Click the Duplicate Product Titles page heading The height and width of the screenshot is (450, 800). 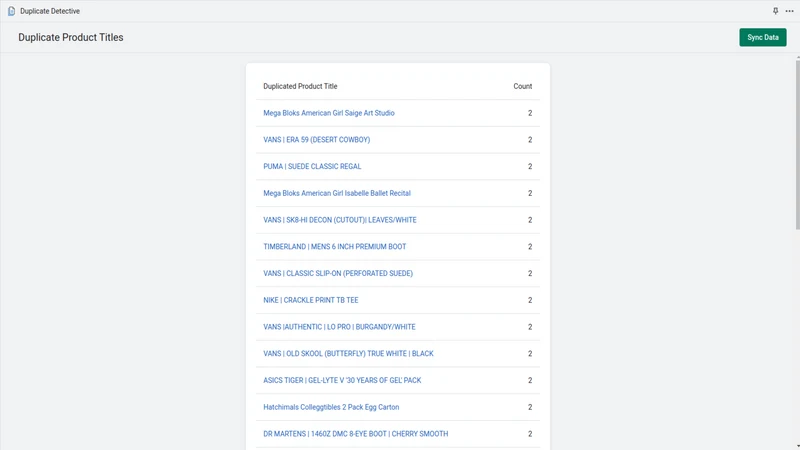pos(71,37)
